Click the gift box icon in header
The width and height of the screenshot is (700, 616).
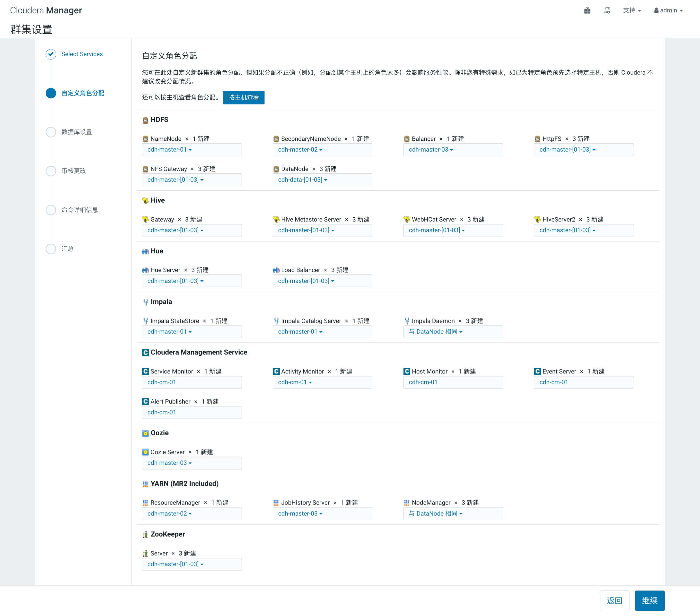[x=587, y=11]
